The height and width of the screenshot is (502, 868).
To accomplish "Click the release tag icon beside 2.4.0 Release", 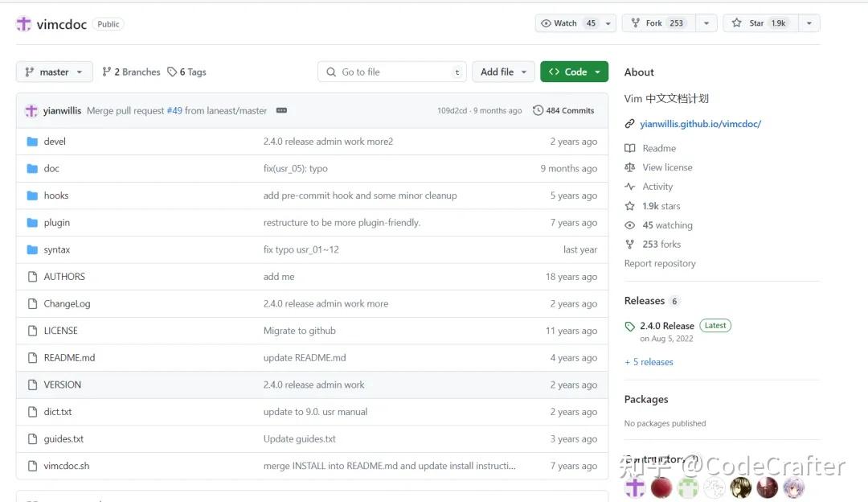I will [632, 325].
